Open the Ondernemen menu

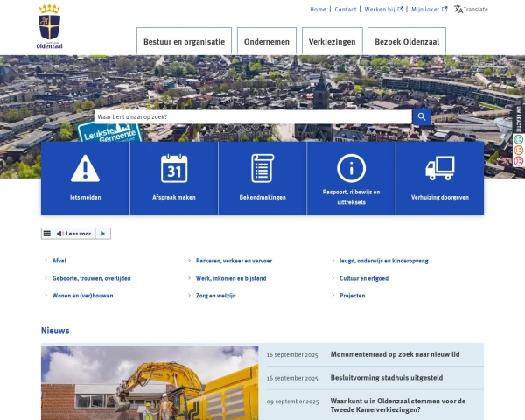pyautogui.click(x=267, y=41)
